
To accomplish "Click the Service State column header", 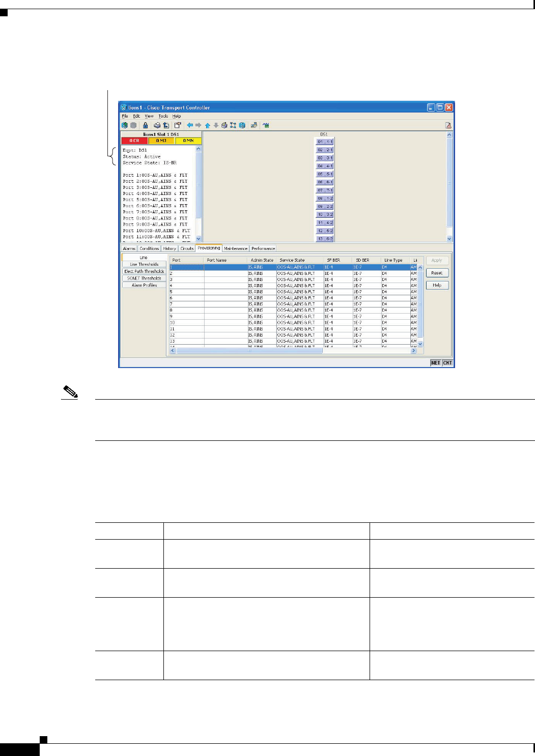I will tap(300, 260).
